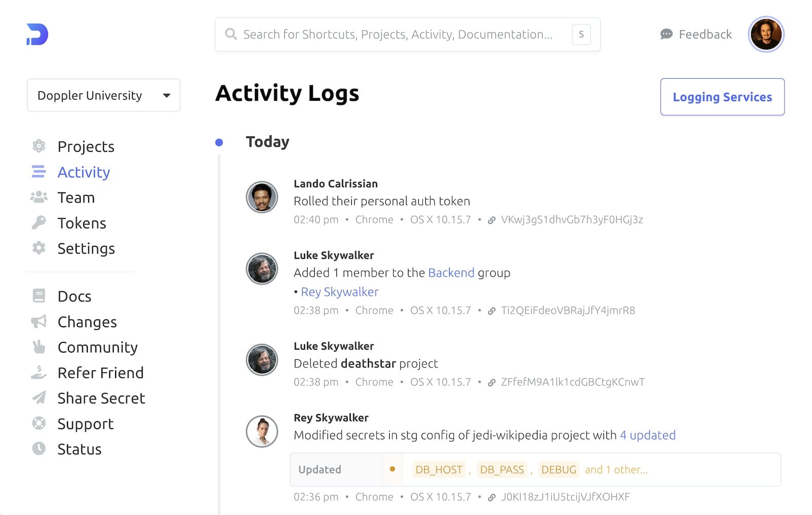Click the Logging Services button
812x515 pixels.
(722, 97)
